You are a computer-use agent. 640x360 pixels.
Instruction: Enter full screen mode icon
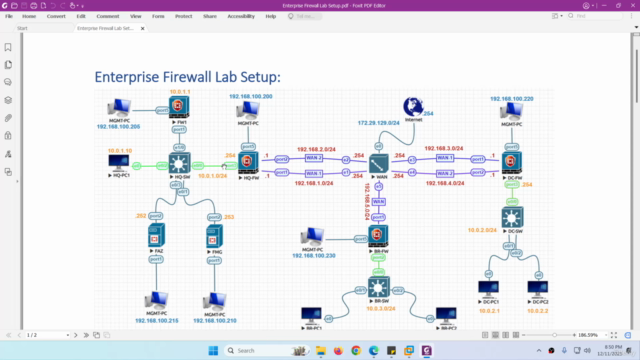pyautogui.click(x=614, y=335)
